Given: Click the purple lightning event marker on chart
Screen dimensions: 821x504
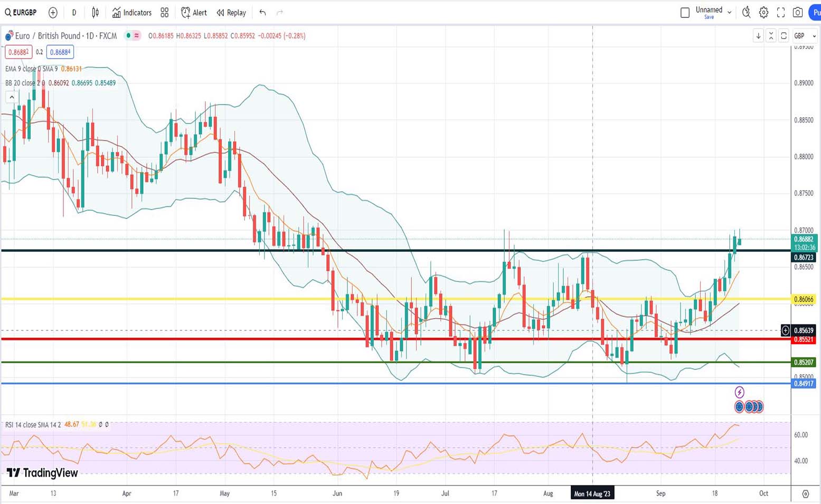Looking at the screenshot, I should 739,392.
